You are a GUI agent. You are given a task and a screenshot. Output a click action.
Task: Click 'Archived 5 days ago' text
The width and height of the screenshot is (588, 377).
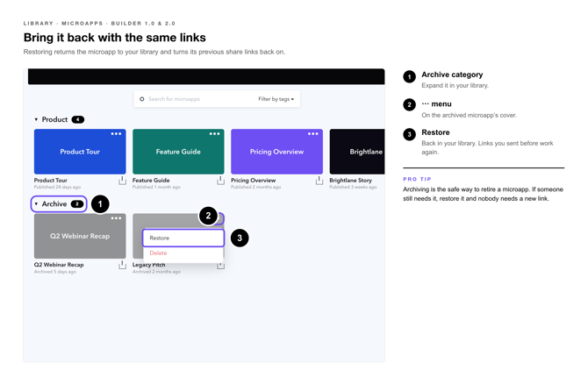(x=55, y=272)
